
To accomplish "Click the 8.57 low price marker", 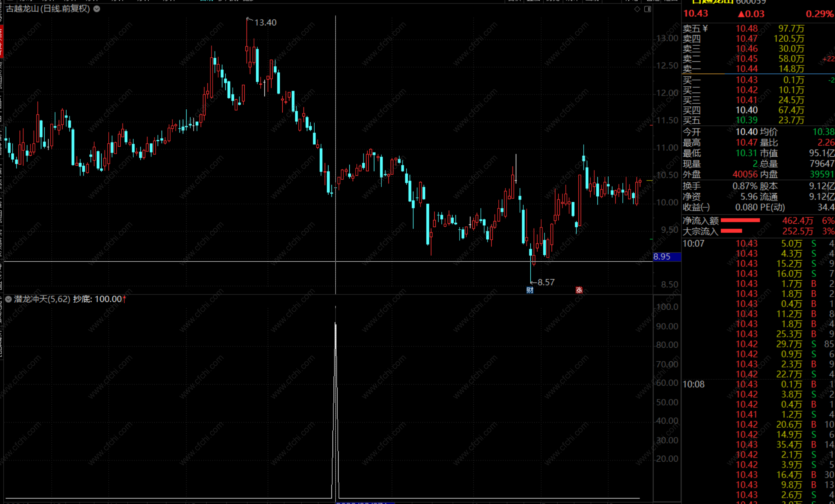I will click(546, 282).
